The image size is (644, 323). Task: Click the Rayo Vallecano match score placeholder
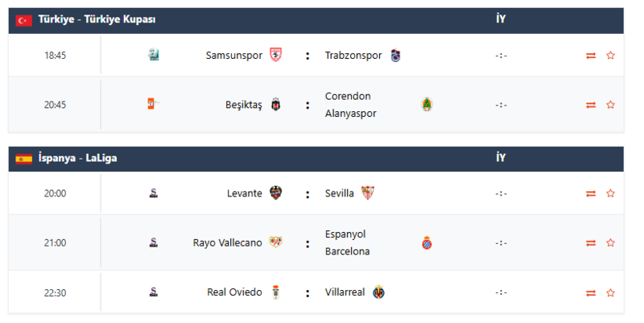point(502,242)
